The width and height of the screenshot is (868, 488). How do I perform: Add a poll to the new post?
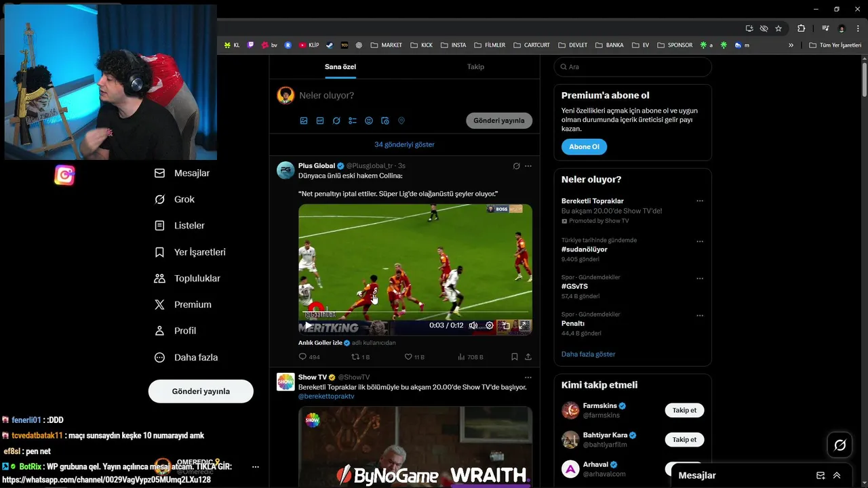[353, 121]
